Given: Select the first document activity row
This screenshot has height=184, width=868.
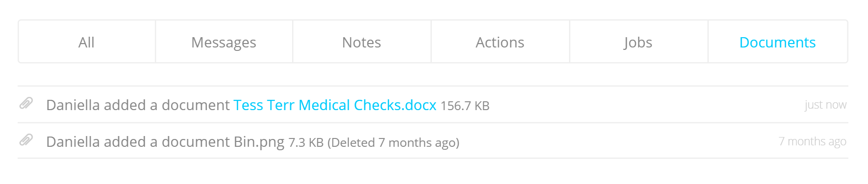Looking at the screenshot, I should click(x=433, y=105).
